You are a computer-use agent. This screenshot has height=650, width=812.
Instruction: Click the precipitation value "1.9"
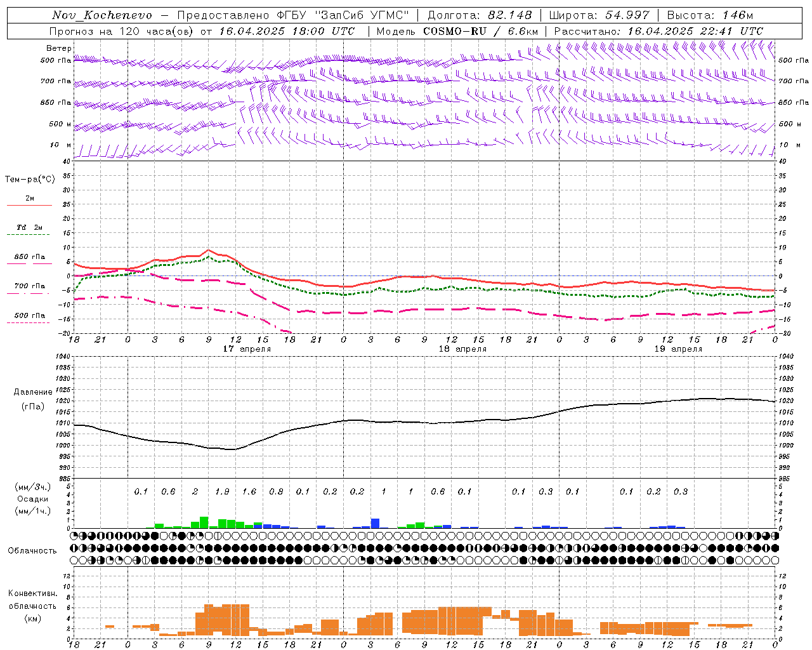pyautogui.click(x=222, y=491)
